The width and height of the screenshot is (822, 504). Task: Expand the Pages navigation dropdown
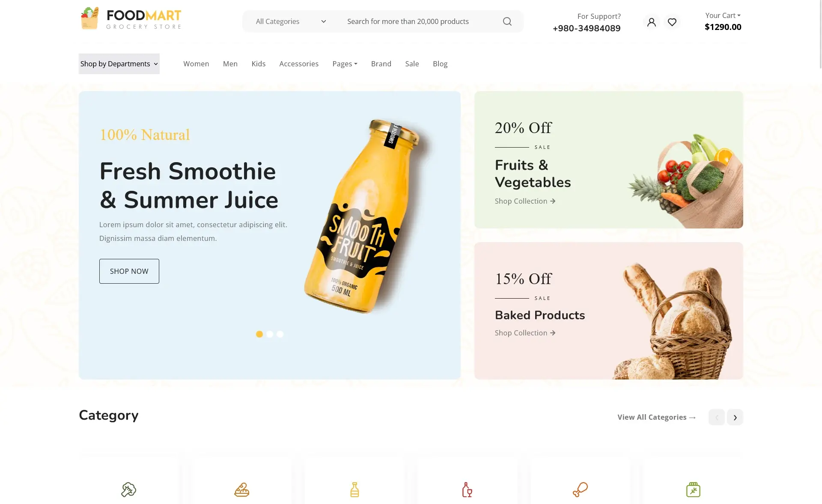tap(345, 63)
